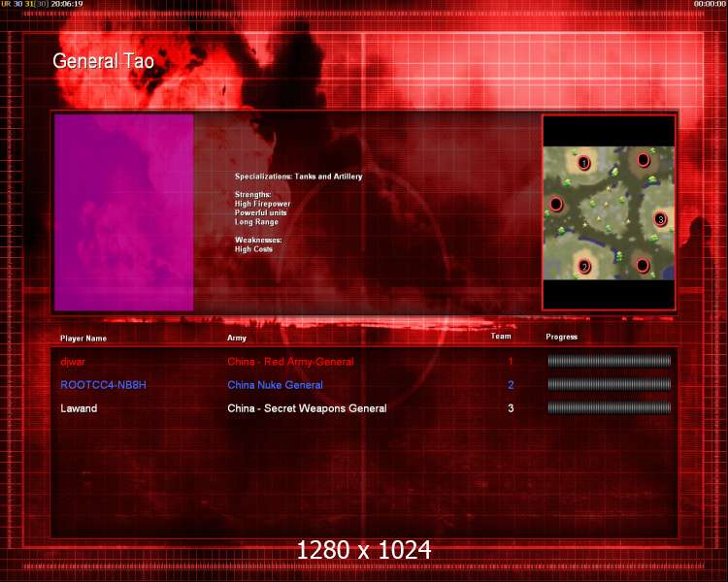Click start position marker 1 on minimap

point(583,163)
